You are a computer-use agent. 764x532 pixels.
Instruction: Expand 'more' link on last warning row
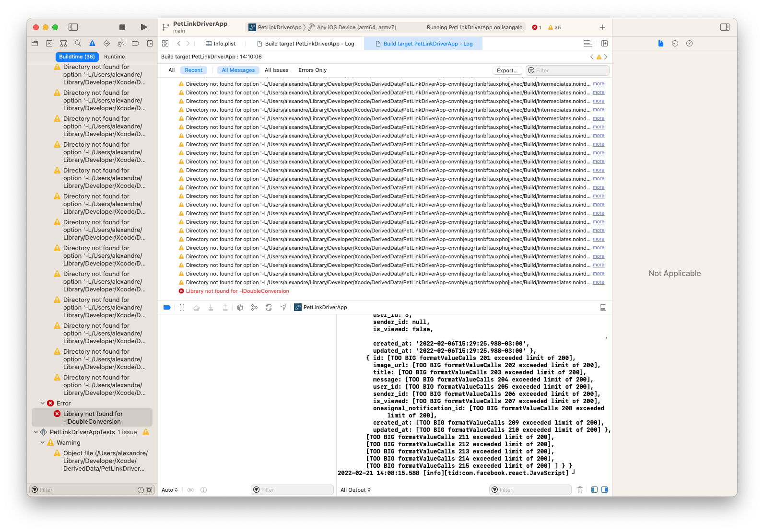click(x=599, y=282)
